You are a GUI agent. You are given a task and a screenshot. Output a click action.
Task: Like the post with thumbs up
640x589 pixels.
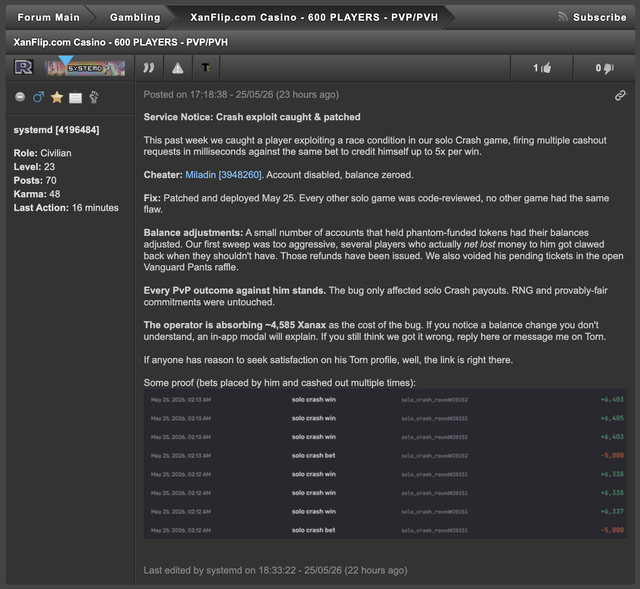542,68
